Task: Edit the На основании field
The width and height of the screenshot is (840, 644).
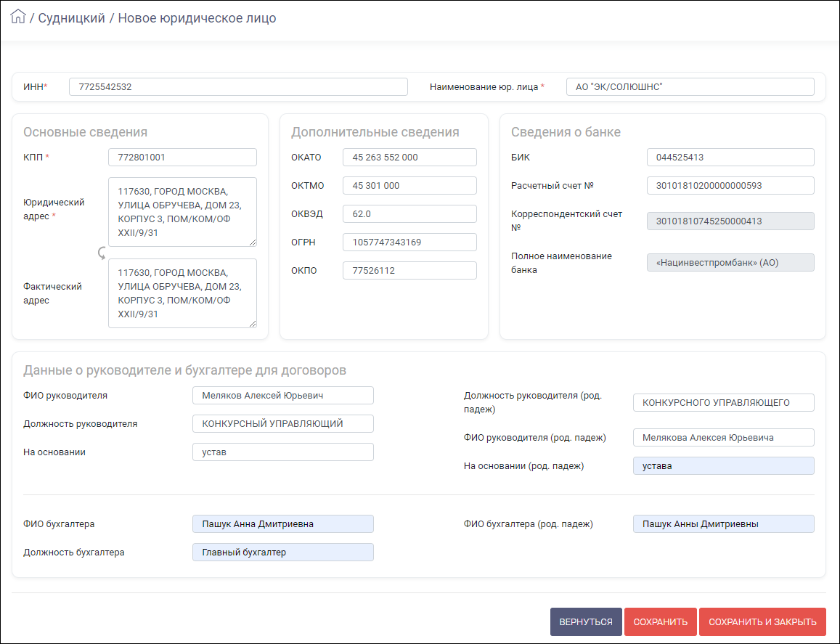Action: click(283, 452)
